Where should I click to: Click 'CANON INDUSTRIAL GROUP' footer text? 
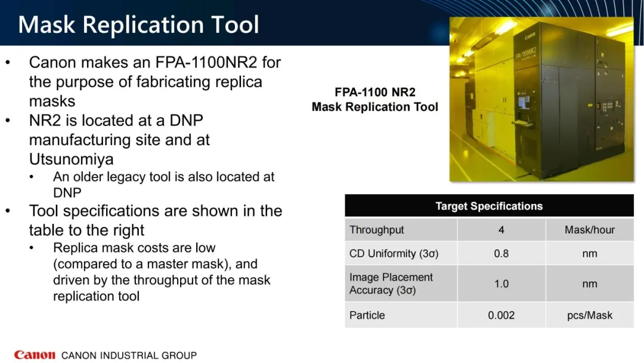pyautogui.click(x=129, y=355)
